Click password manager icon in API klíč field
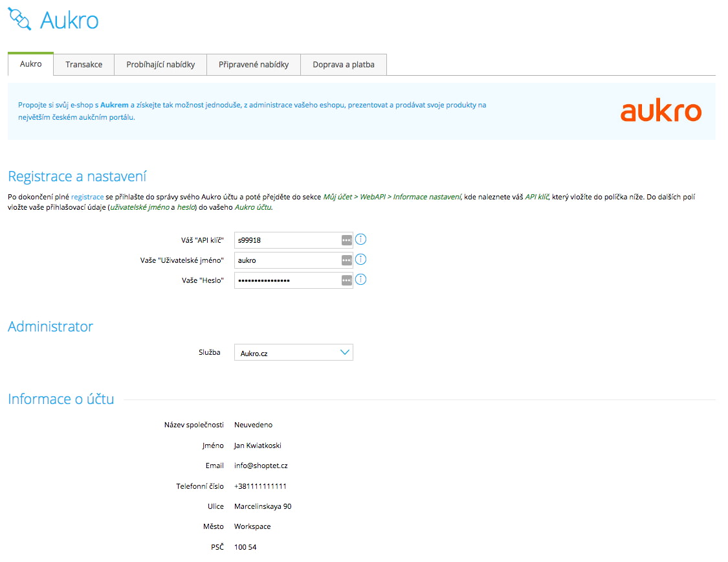 click(x=346, y=240)
